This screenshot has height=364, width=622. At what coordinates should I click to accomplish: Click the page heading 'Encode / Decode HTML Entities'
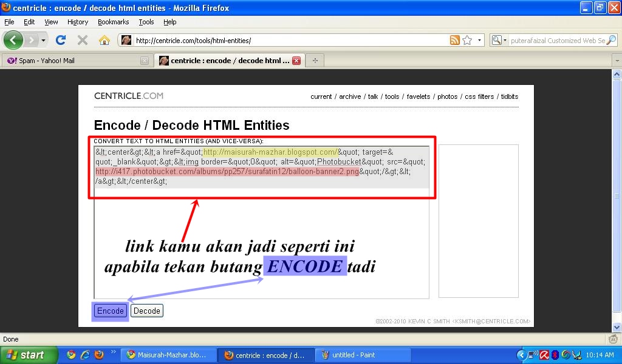pyautogui.click(x=191, y=125)
